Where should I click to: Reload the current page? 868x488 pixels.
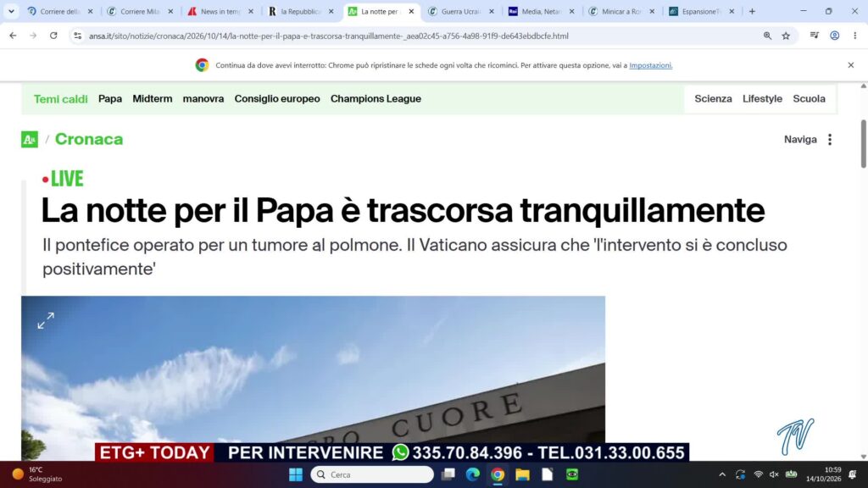pyautogui.click(x=53, y=36)
